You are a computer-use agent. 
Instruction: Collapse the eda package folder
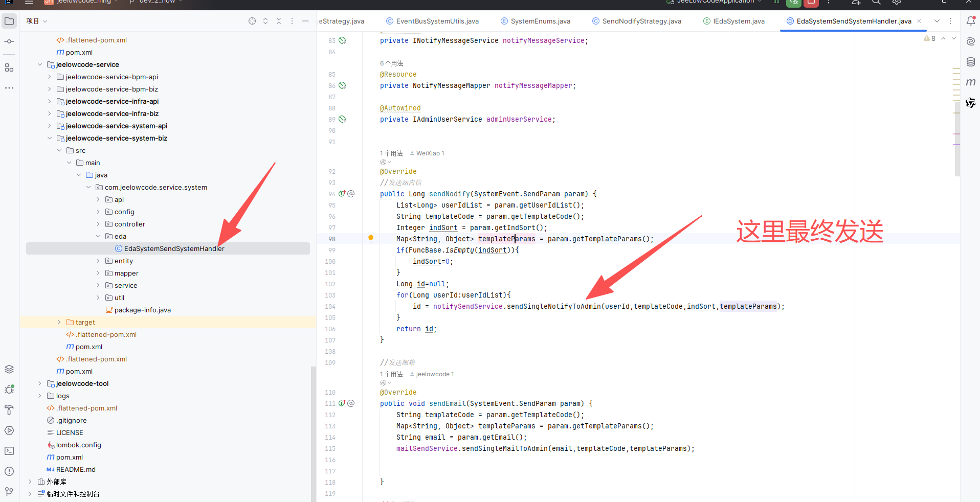[x=98, y=236]
